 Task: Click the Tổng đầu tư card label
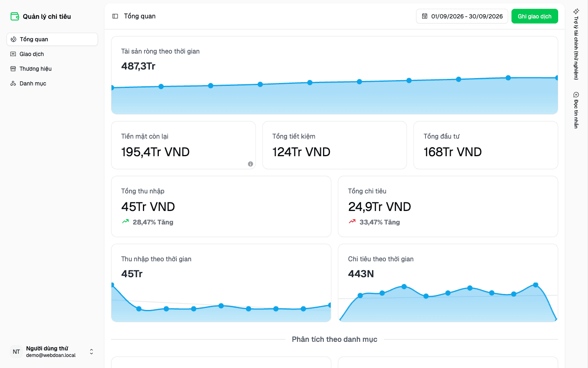click(x=441, y=136)
